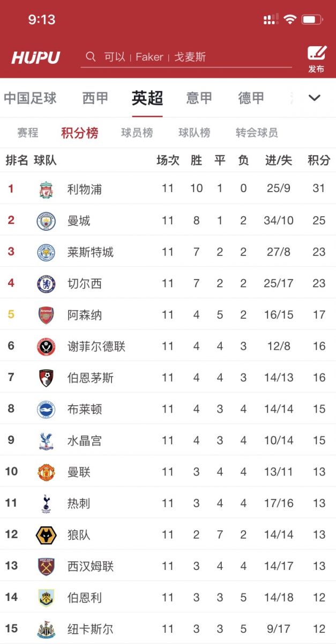Tap the Arsenal team badge
This screenshot has width=336, height=644.
pyautogui.click(x=46, y=315)
